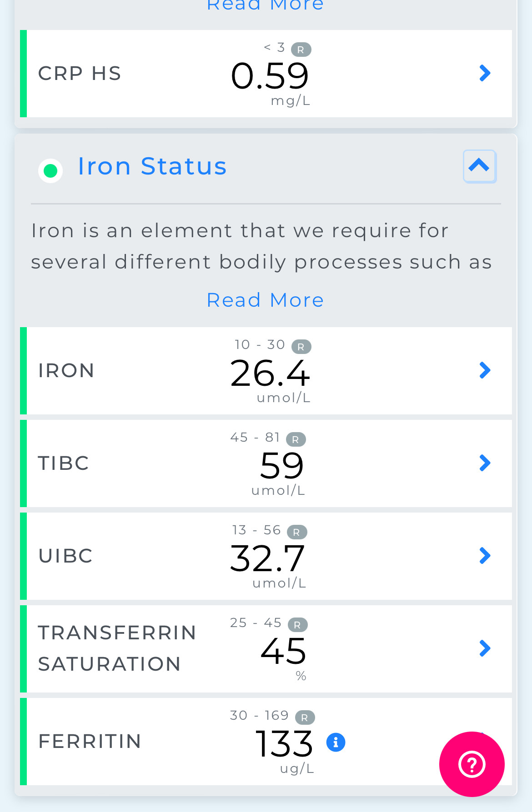
Task: Collapse the Iron Status section
Action: pos(480,166)
